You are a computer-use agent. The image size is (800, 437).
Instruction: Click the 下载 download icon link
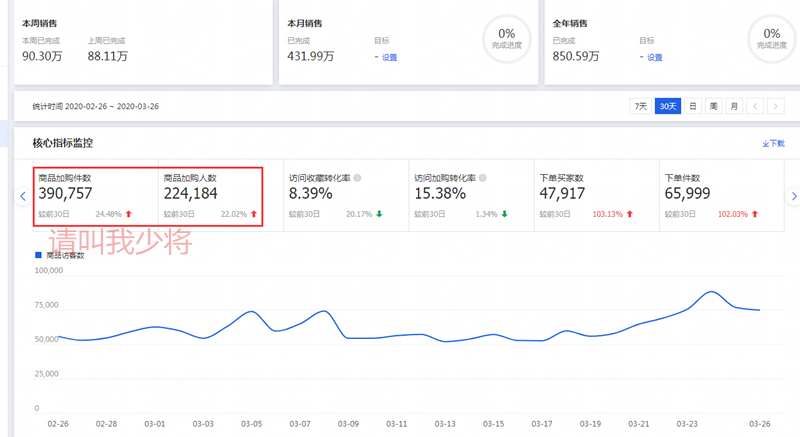point(773,144)
